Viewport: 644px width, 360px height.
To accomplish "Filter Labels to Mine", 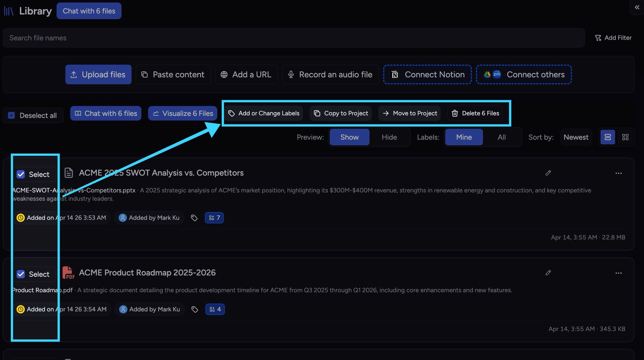I will coord(464,137).
